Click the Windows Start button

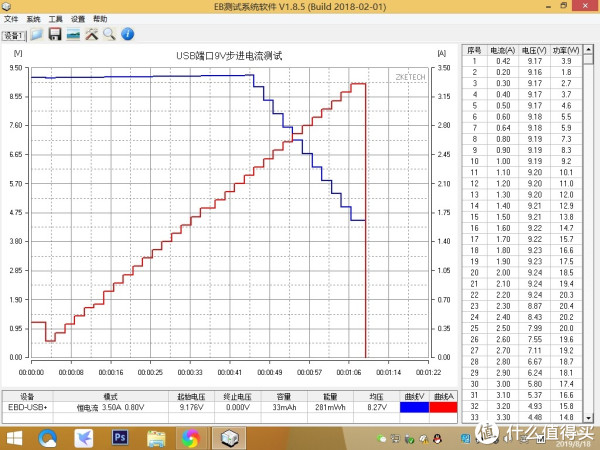15,437
